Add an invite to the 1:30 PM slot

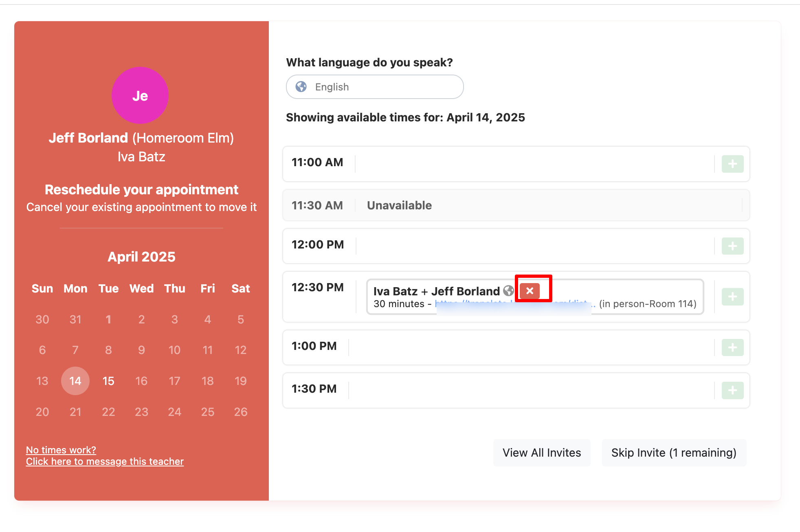click(x=732, y=390)
